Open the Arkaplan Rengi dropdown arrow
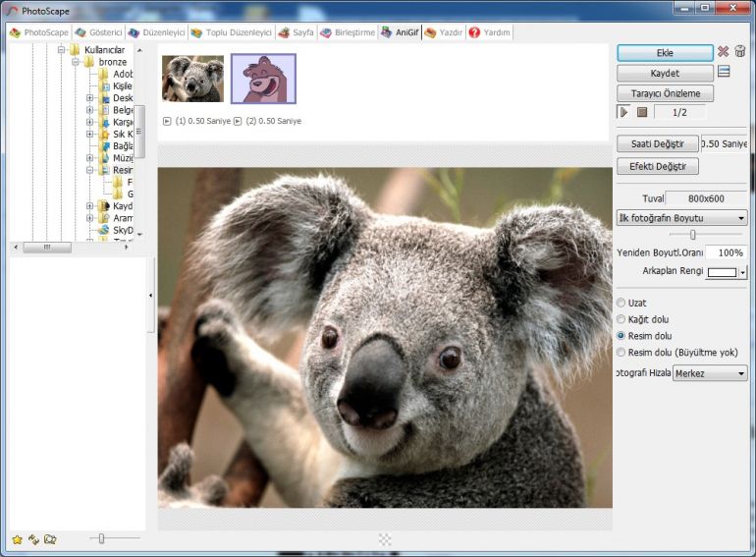Screen dimensions: 756x557 [x=742, y=272]
